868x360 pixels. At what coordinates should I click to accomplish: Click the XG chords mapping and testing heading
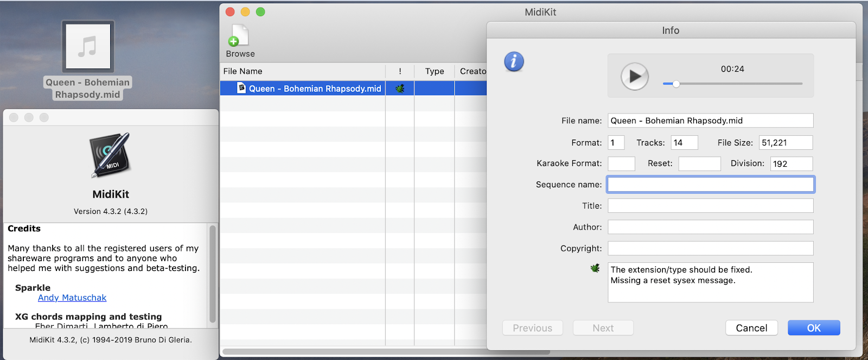88,317
